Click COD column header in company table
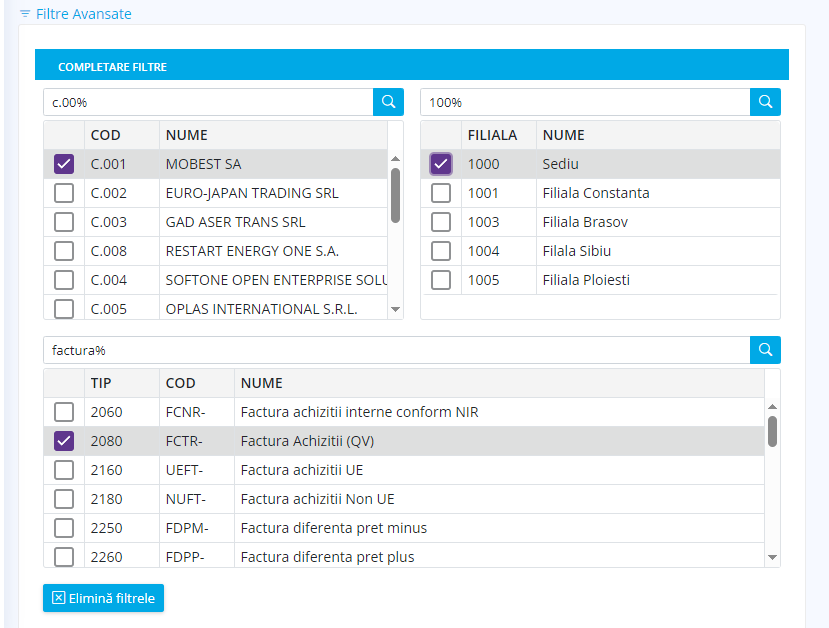The image size is (829, 628). pos(106,135)
